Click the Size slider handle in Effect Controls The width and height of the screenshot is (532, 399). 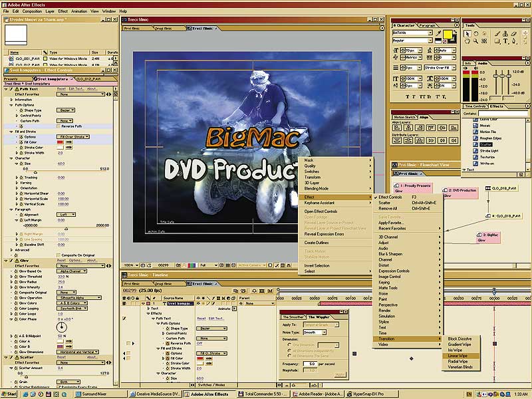tap(35, 172)
